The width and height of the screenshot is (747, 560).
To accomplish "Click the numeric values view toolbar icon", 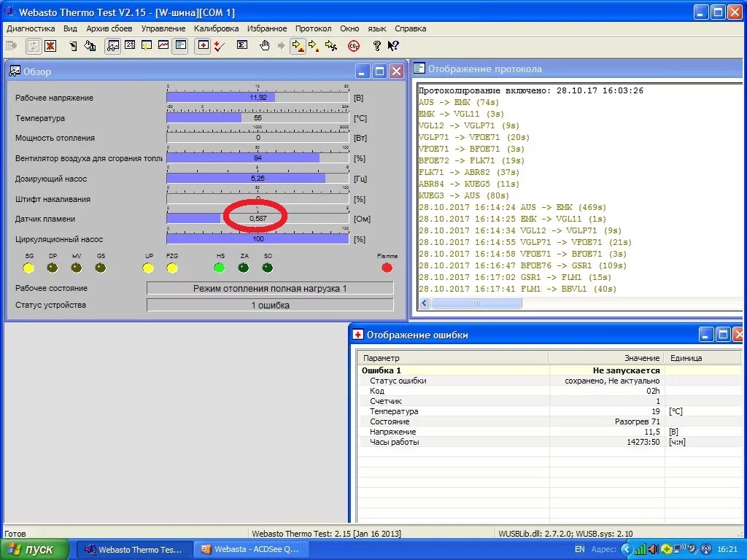I will pos(130,45).
